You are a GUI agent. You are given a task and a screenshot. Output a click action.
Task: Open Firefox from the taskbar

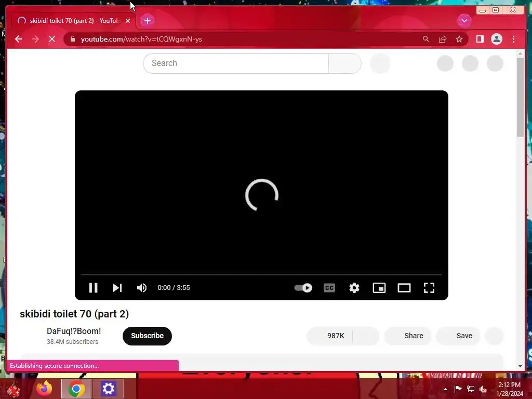(45, 389)
